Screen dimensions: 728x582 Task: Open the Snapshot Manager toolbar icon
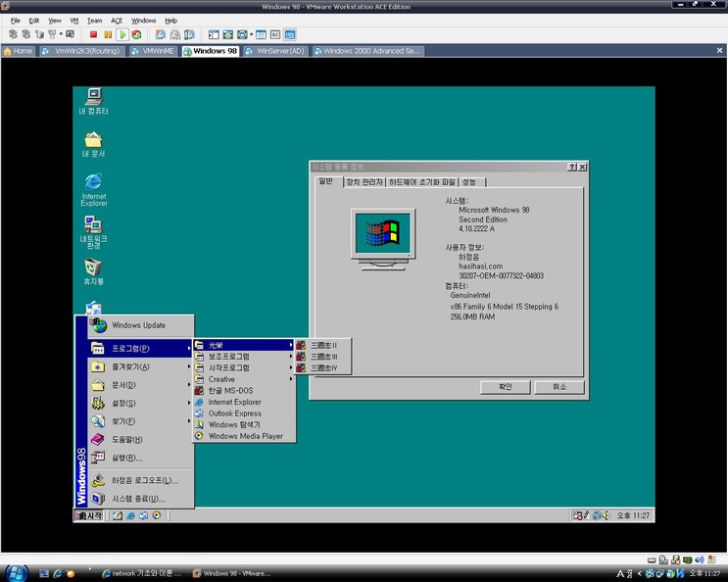tap(189, 34)
